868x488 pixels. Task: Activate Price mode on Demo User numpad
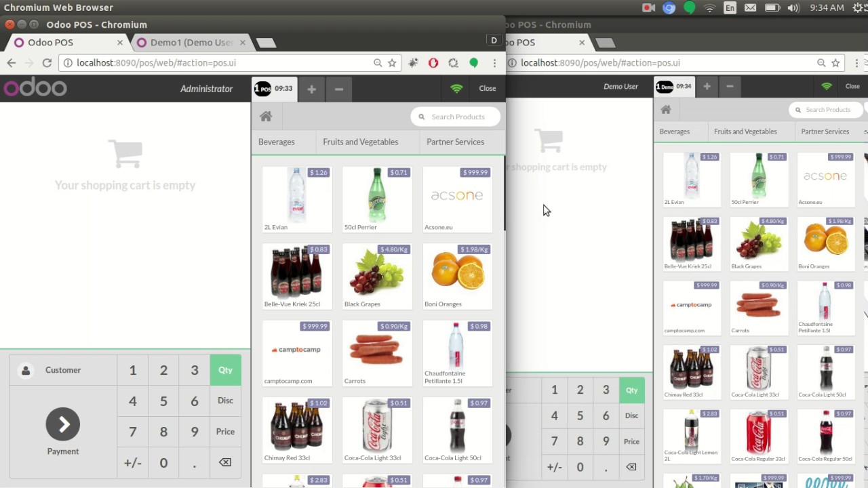(x=631, y=441)
